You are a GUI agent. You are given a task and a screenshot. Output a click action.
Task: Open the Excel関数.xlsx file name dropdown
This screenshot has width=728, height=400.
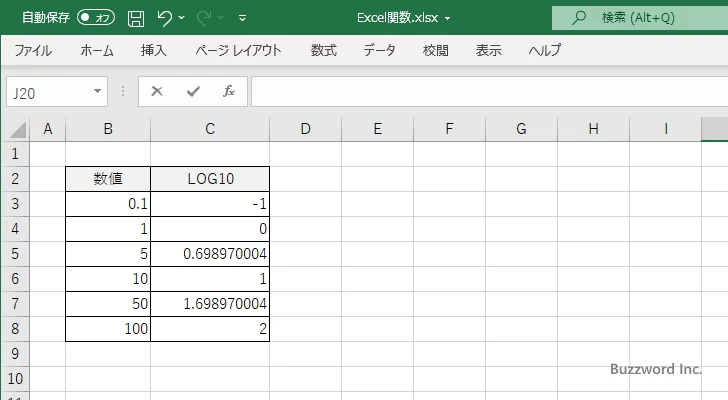click(x=447, y=19)
